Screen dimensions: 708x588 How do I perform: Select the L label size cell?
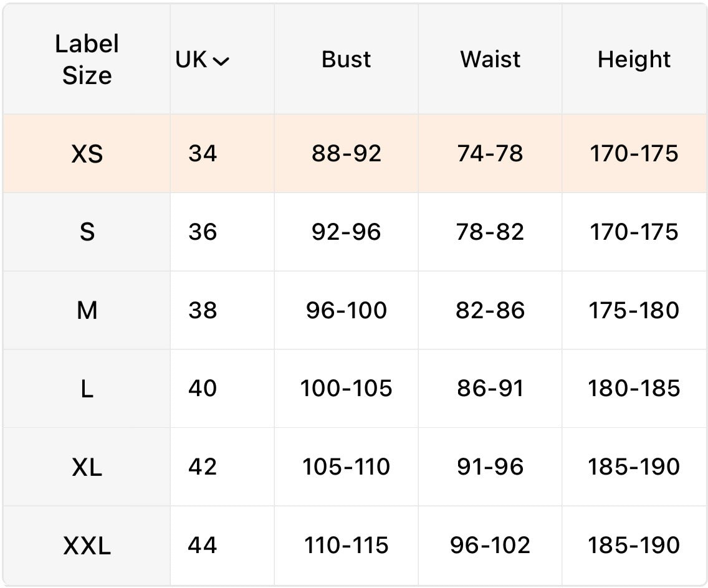(87, 389)
